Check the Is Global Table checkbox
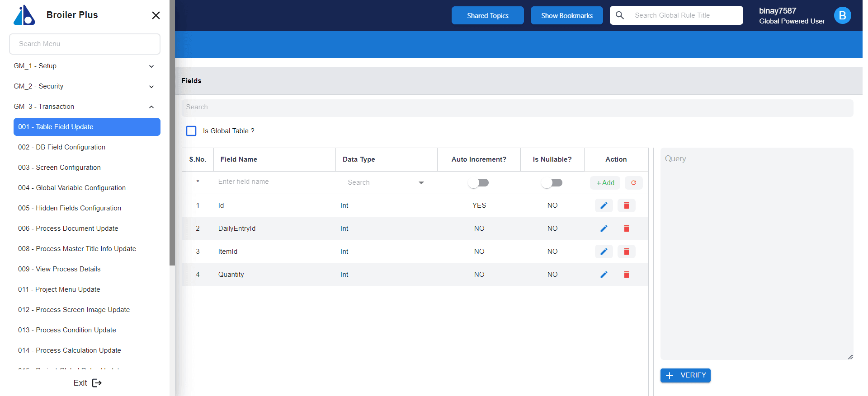The image size is (868, 396). click(191, 131)
